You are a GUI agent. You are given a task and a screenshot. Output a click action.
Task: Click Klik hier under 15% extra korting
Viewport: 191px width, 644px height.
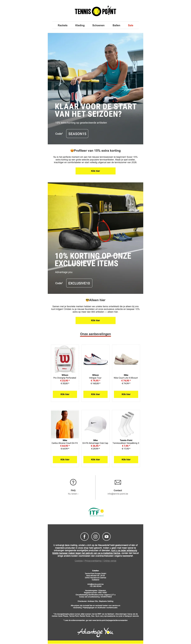point(95,171)
